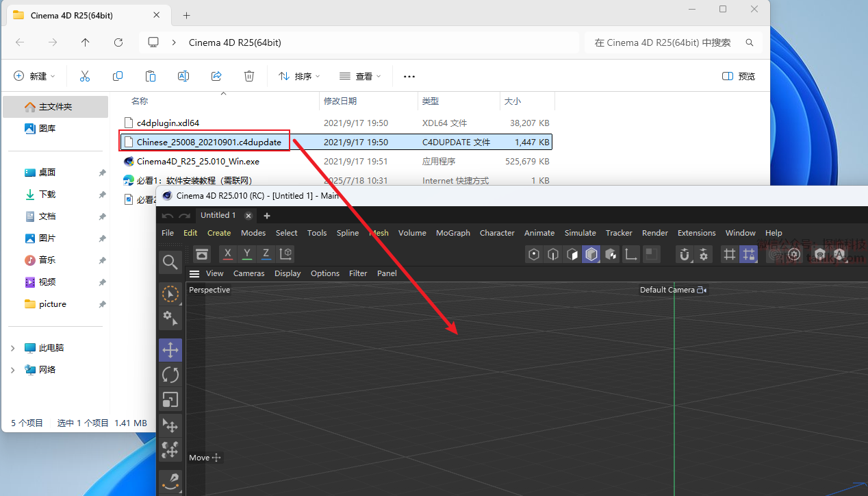Select the Move tool in left toolbar
This screenshot has height=496, width=868.
(x=170, y=350)
